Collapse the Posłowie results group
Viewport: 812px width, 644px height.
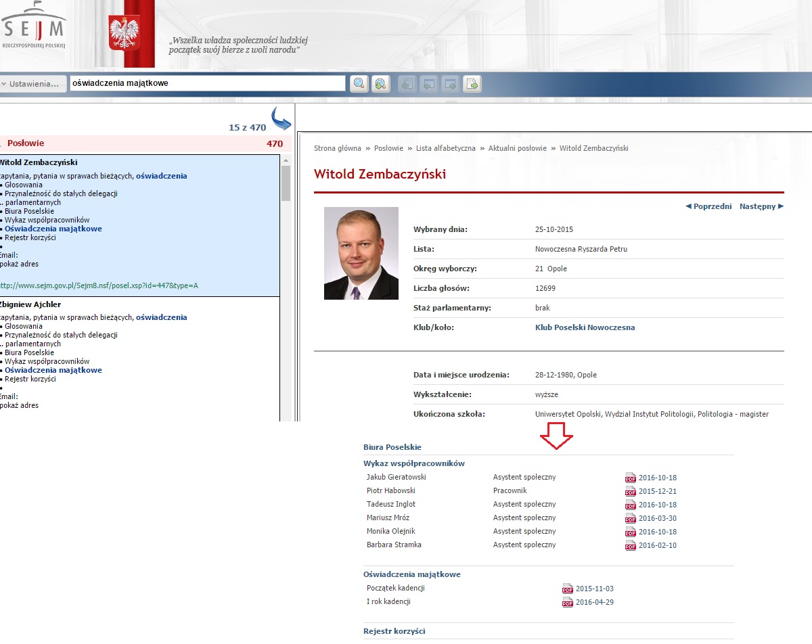click(x=3, y=143)
